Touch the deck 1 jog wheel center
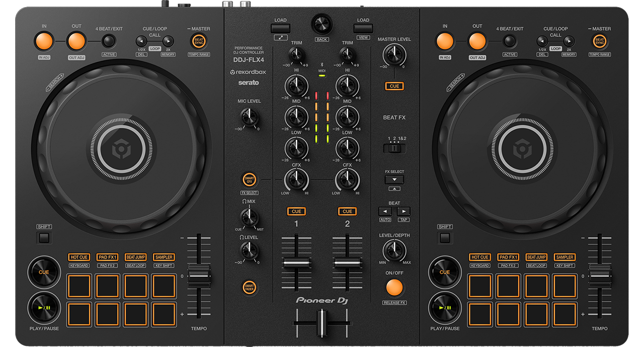This screenshot has height=347, width=644. [x=121, y=149]
